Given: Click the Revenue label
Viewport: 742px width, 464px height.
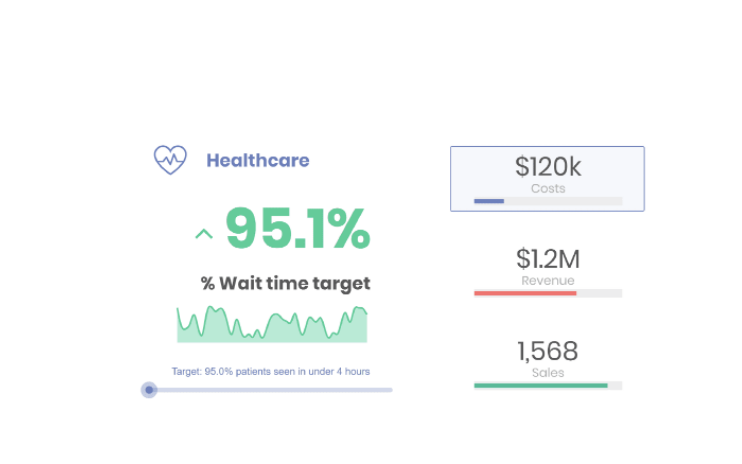Looking at the screenshot, I should click(x=547, y=281).
